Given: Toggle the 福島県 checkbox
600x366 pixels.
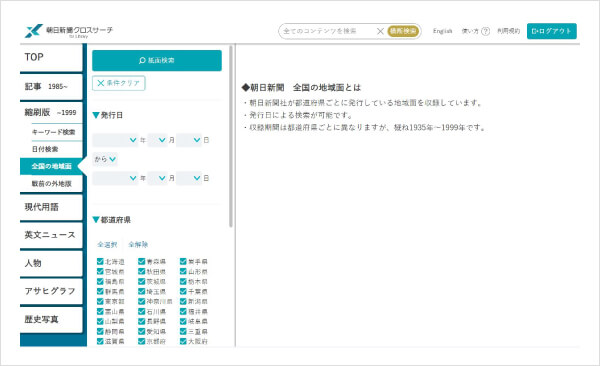Looking at the screenshot, I should pos(100,281).
